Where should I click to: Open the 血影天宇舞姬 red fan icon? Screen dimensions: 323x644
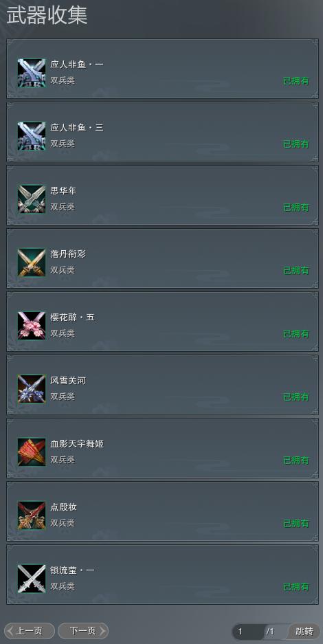click(32, 452)
